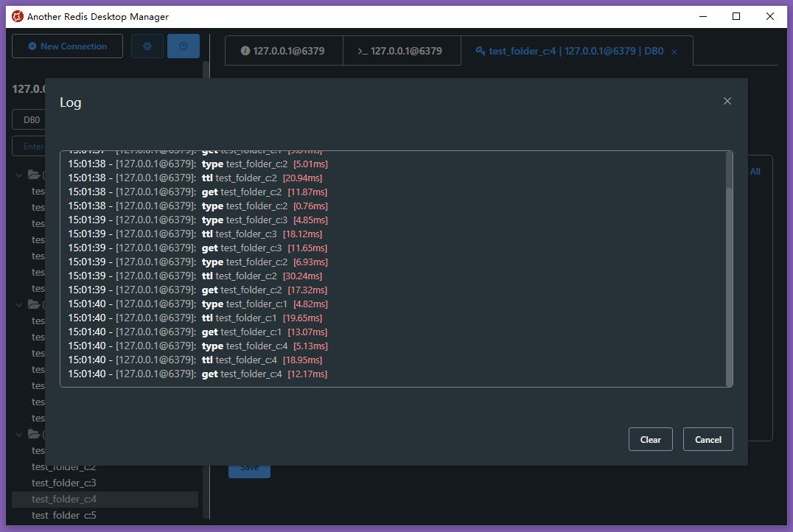The width and height of the screenshot is (793, 532).
Task: Click the key icon on the test_folder_c:4 tab
Action: (480, 51)
